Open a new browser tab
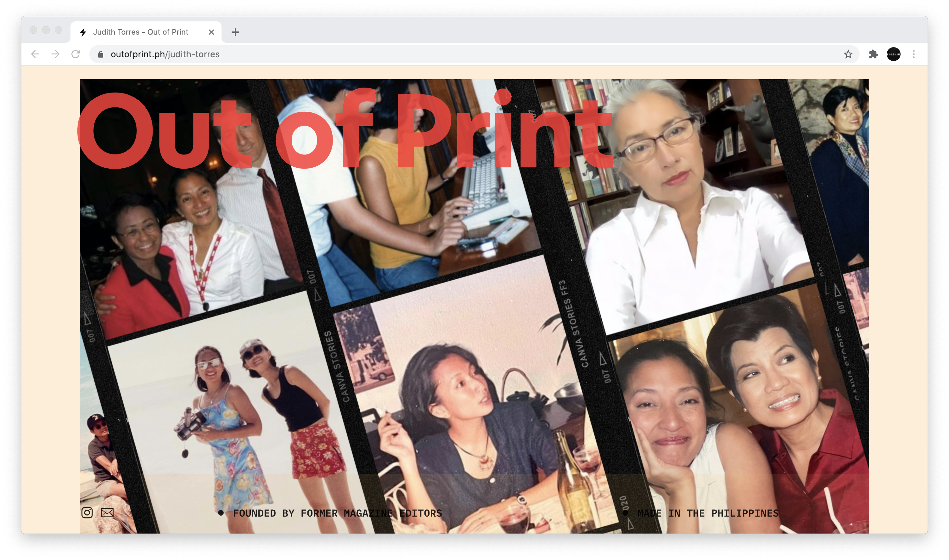 point(235,32)
